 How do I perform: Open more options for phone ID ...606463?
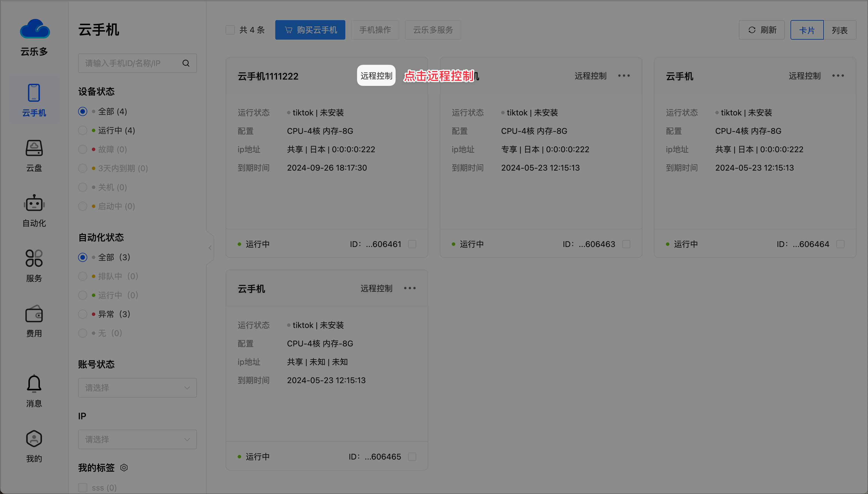click(624, 76)
